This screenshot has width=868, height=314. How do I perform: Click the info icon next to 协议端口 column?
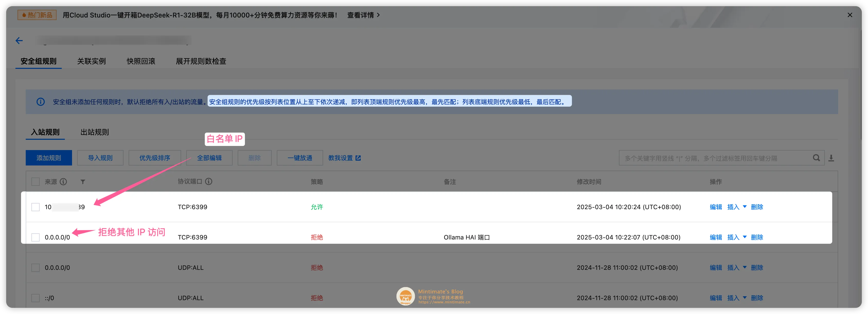point(209,181)
